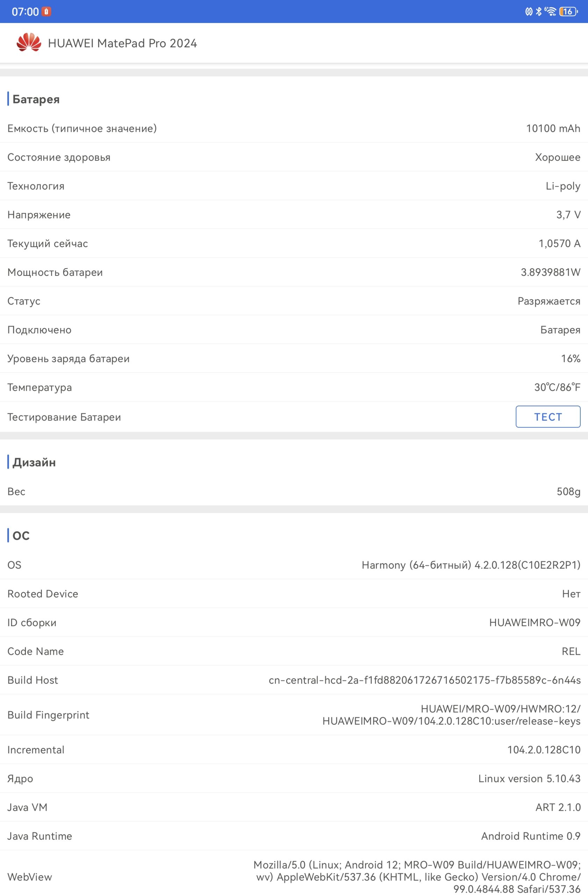Image resolution: width=588 pixels, height=895 pixels.
Task: Tap the HUAWEI MatePad Pro 2024 title
Action: tap(122, 43)
